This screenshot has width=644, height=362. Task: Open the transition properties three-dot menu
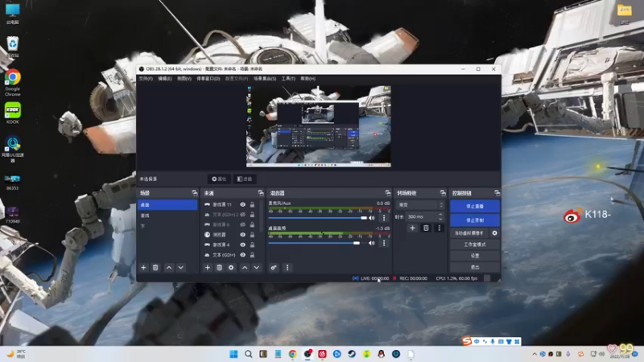pyautogui.click(x=439, y=228)
